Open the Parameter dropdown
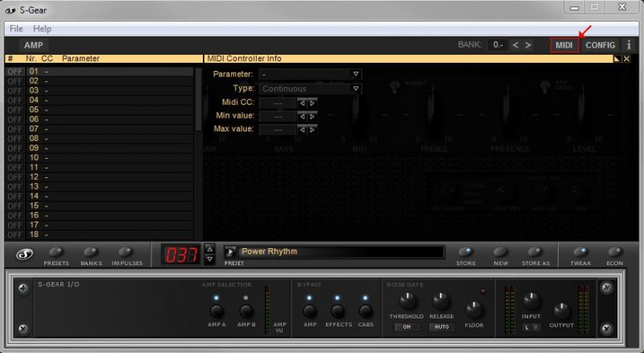The width and height of the screenshot is (644, 353). 311,74
